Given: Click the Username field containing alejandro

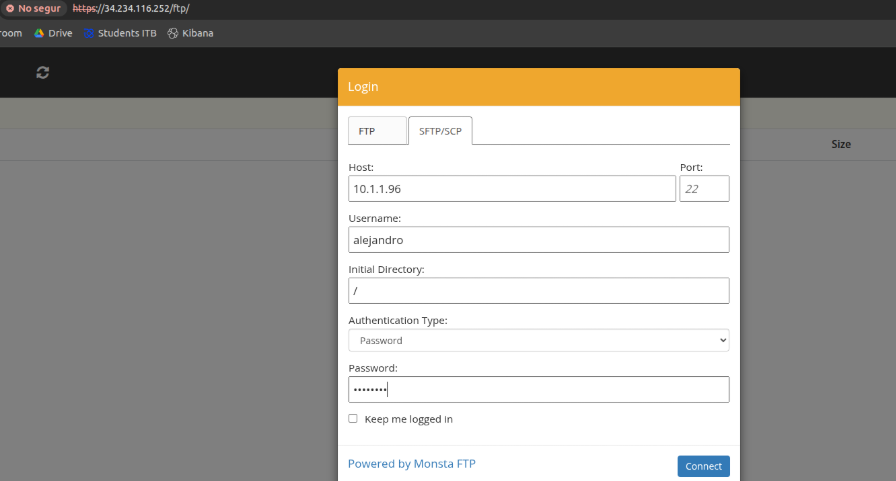Looking at the screenshot, I should coord(538,239).
